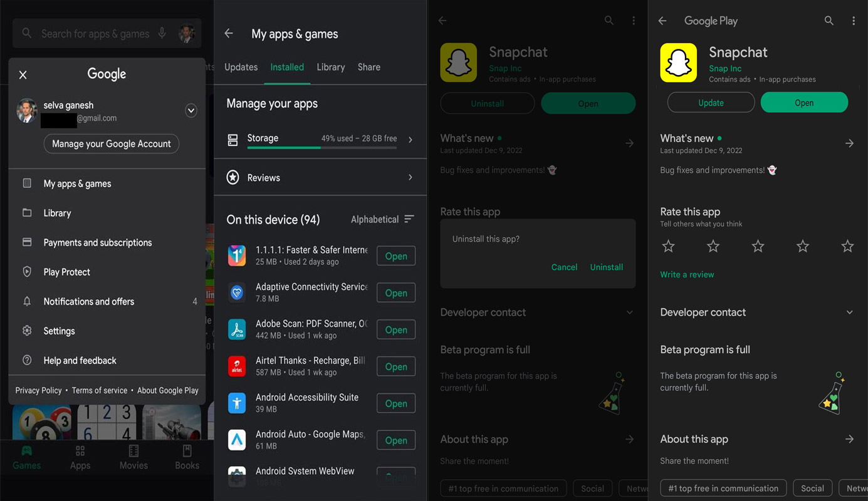The image size is (868, 501).
Task: Click the bright #1 top free in communication chip
Action: click(723, 488)
